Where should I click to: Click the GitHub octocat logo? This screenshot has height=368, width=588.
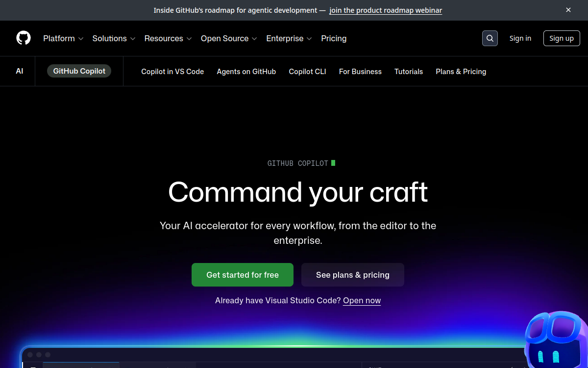point(23,38)
